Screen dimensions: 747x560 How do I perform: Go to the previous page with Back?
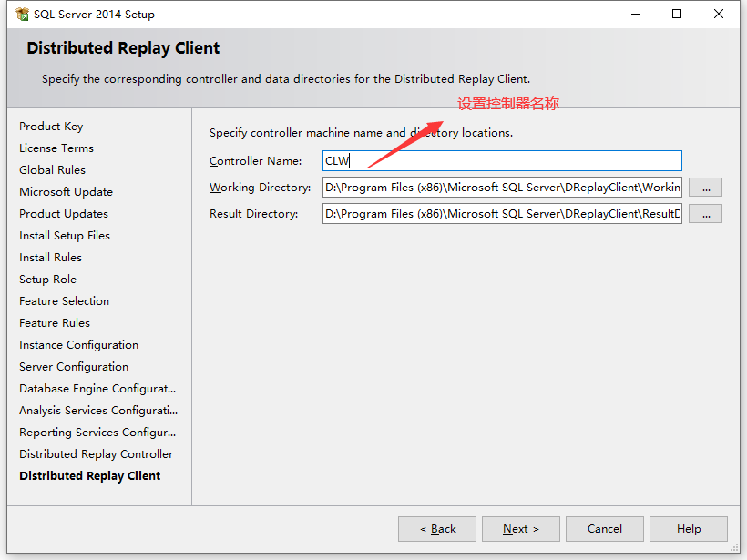[x=437, y=529]
